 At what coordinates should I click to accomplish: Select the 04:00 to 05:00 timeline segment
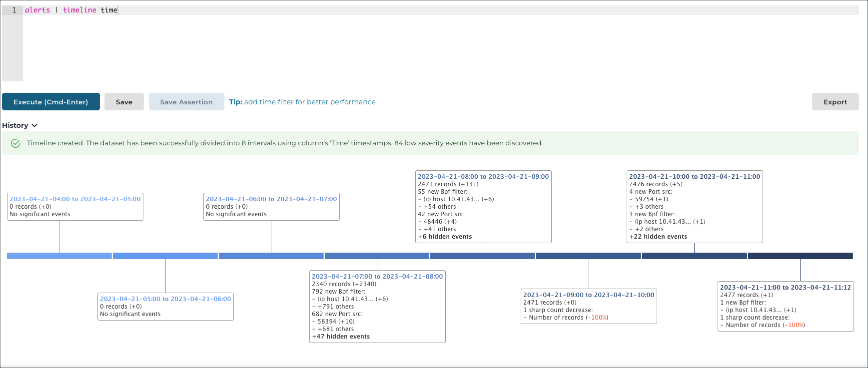pos(59,256)
